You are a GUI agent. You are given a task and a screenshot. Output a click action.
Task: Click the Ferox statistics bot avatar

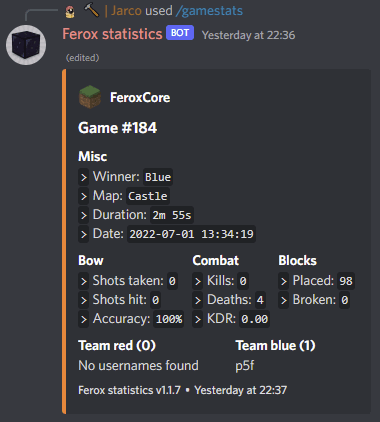tap(26, 45)
